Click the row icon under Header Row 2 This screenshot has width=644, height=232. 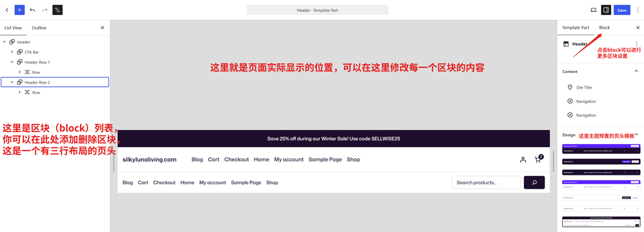[27, 92]
